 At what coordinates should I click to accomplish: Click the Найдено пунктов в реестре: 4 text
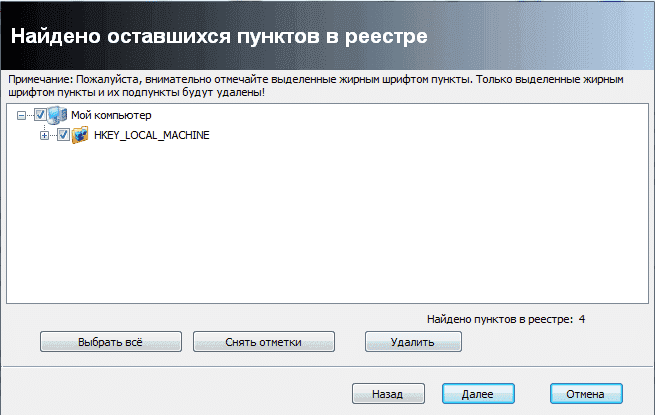pyautogui.click(x=506, y=319)
